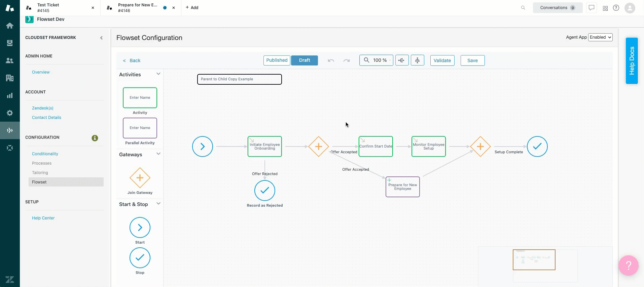644x287 pixels.
Task: Open Views icon in left sidebar
Action: [10, 43]
